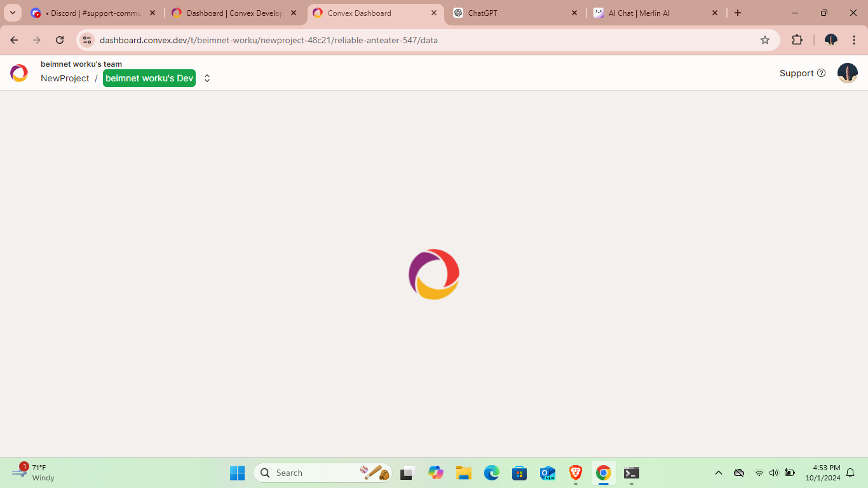Open Microsoft Store from the taskbar

(x=519, y=473)
